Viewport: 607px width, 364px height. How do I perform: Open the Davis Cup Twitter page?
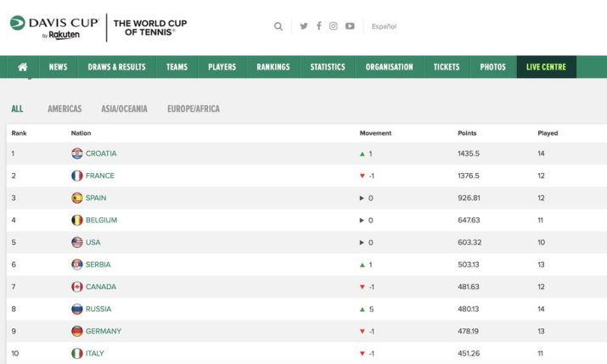(x=304, y=26)
